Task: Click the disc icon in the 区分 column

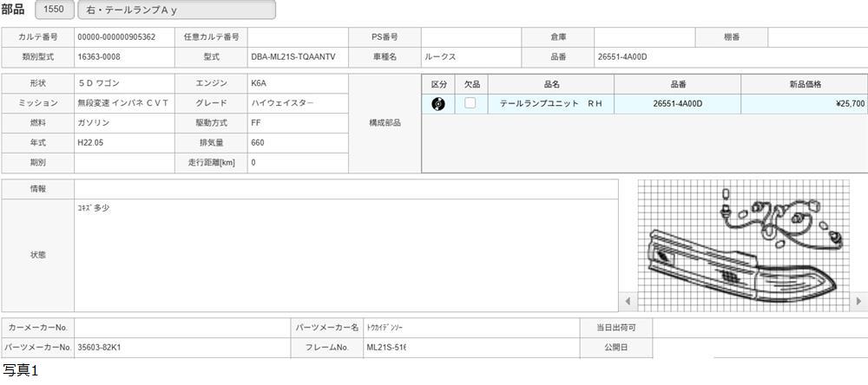Action: pos(438,104)
